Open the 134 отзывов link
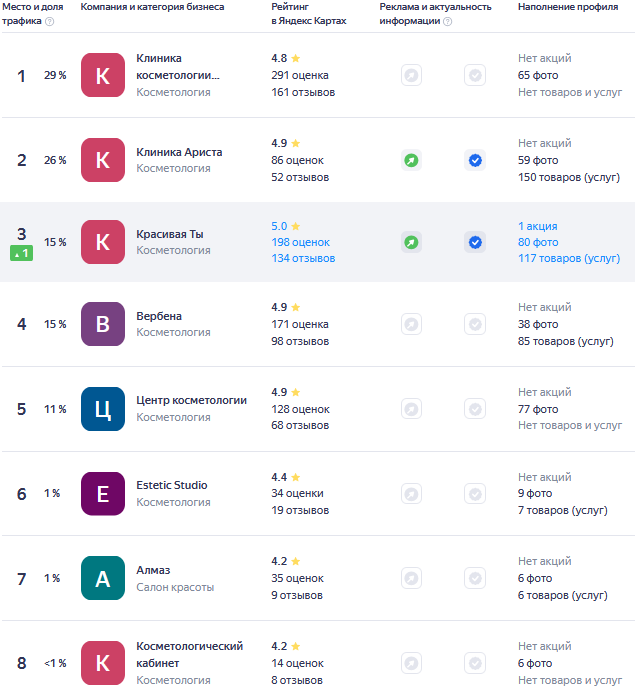Viewport: 635px width, 700px height. tap(303, 258)
